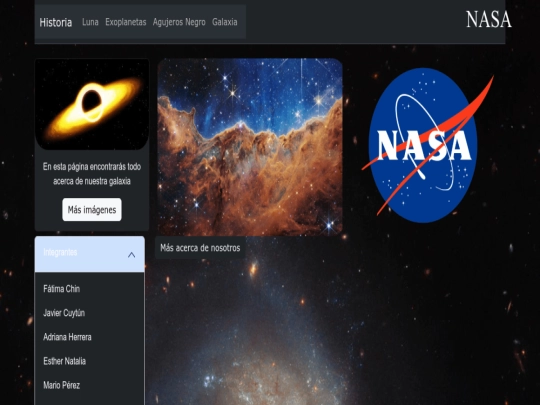The width and height of the screenshot is (540, 405).
Task: Go to the Luna menu item
Action: tap(90, 22)
